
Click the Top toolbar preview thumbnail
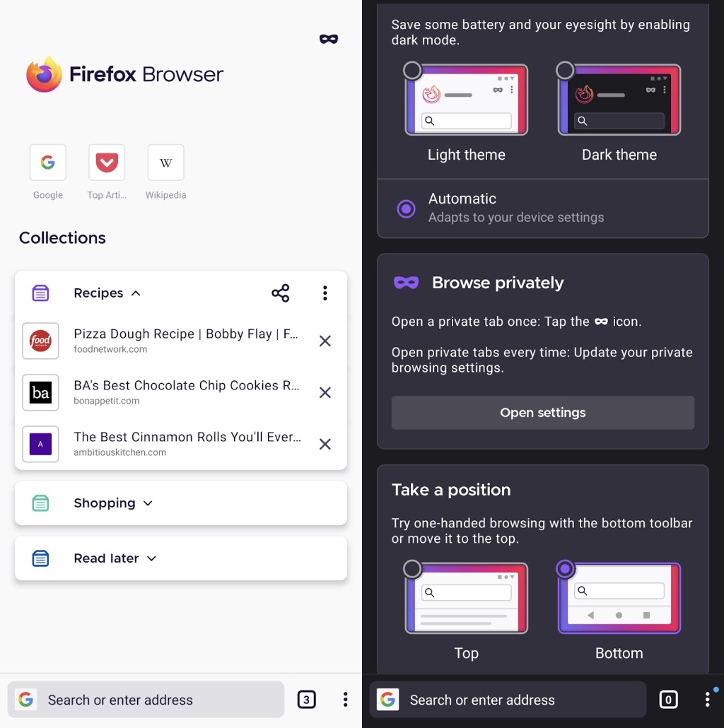click(467, 598)
